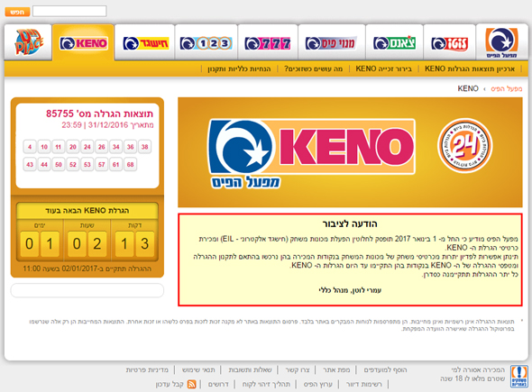The image size is (532, 392).
Task: Open the KENO draw results archive menu item
Action: [x=470, y=68]
